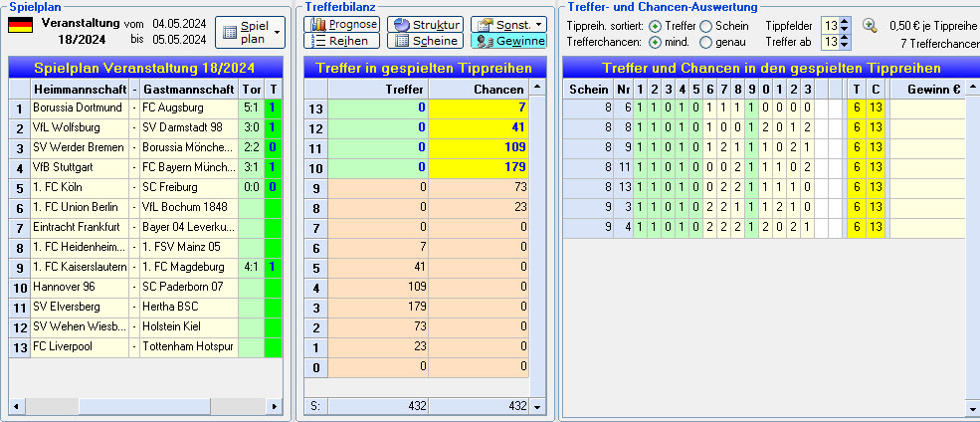Screen dimensions: 980x422
Task: Click the magnifier zoom icon
Action: pyautogui.click(x=870, y=25)
